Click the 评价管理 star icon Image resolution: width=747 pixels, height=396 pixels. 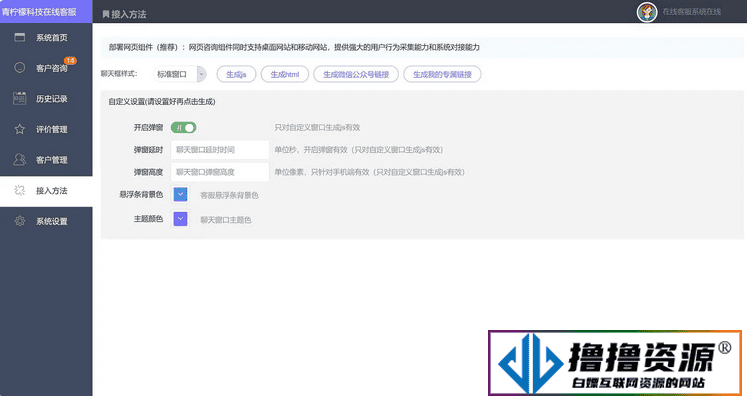20,129
